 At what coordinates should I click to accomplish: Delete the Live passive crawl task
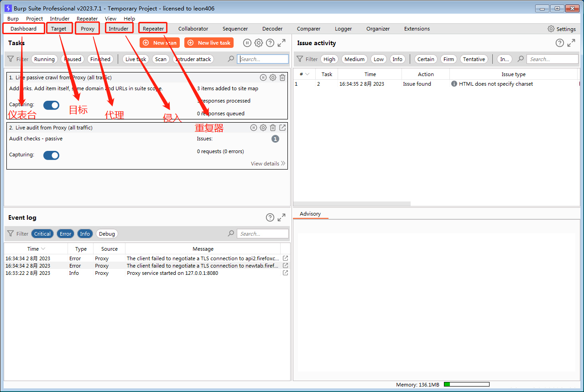click(282, 77)
